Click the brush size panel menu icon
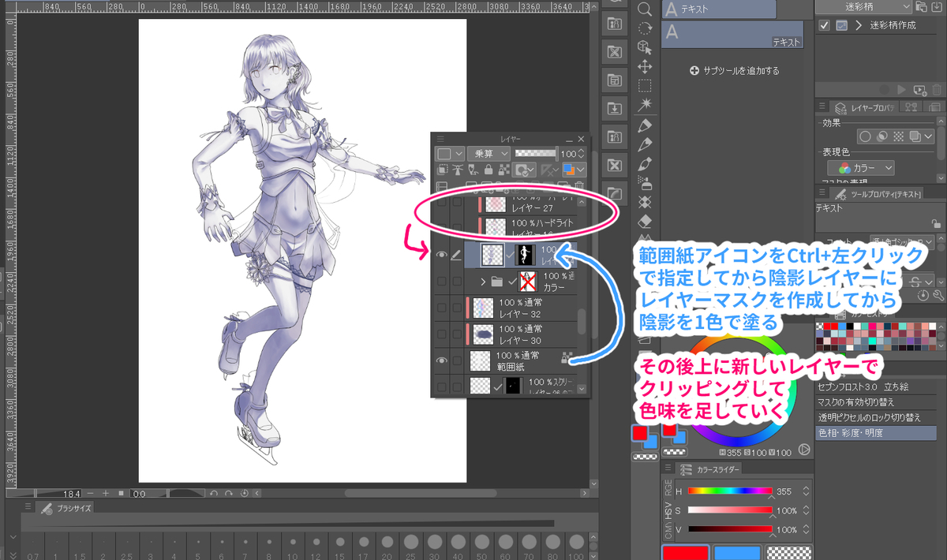This screenshot has width=947, height=560. tap(27, 506)
